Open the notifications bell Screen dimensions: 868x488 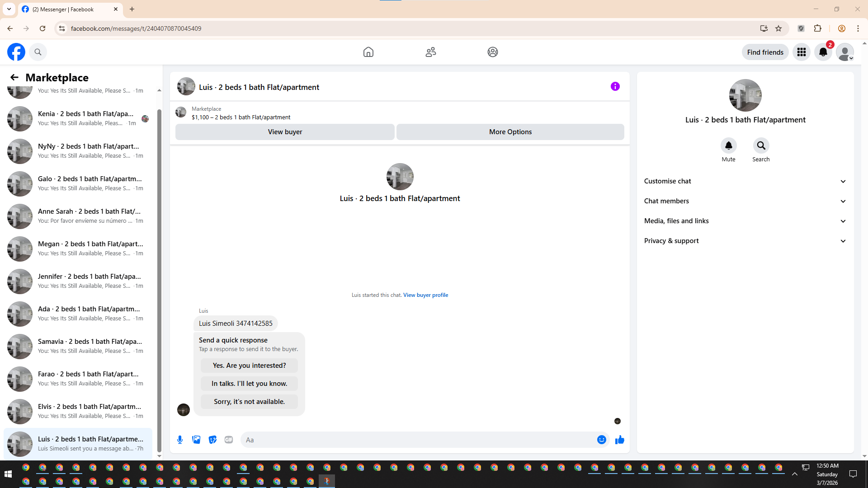pyautogui.click(x=823, y=52)
